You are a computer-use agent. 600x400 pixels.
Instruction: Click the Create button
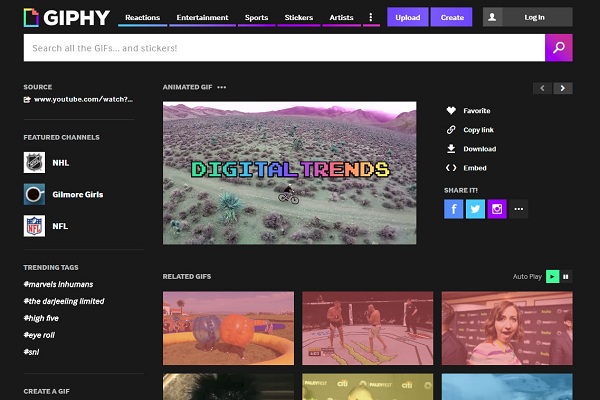point(452,17)
